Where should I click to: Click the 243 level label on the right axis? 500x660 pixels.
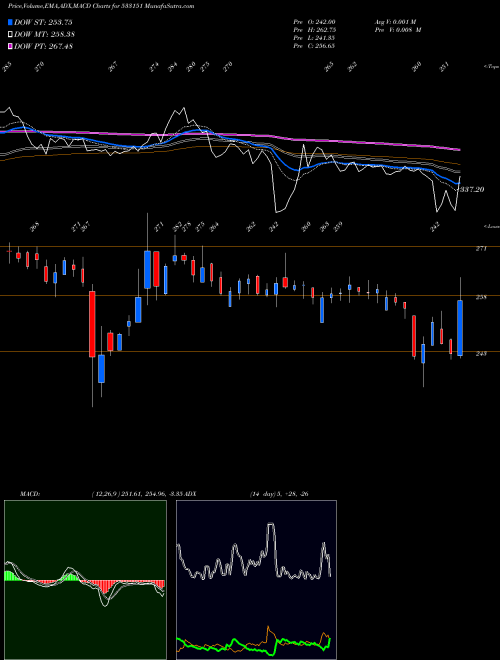click(481, 354)
